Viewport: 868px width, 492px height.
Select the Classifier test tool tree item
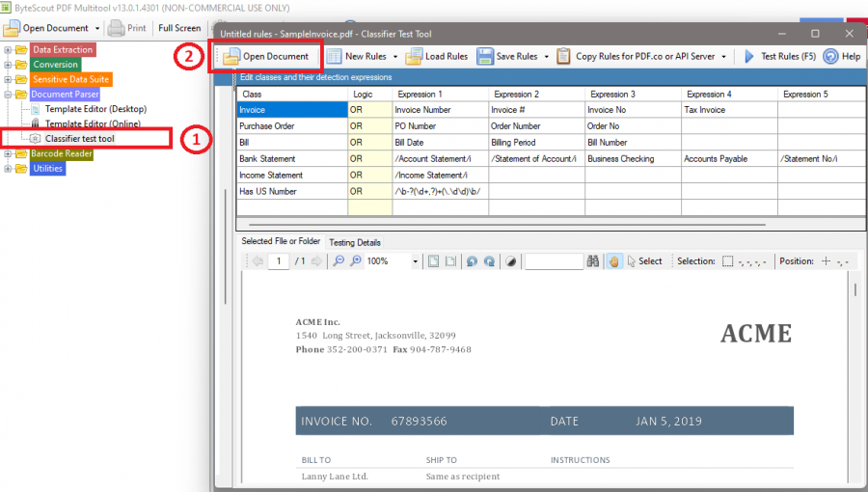pos(80,139)
